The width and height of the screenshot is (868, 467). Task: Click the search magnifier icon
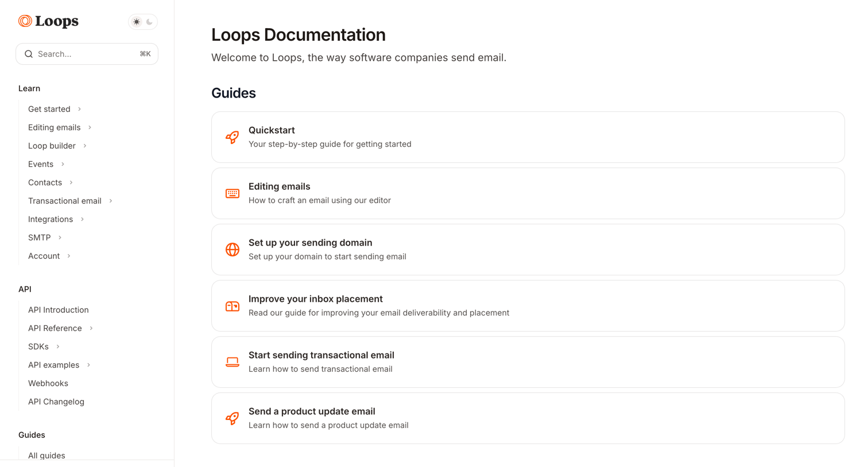tap(29, 54)
